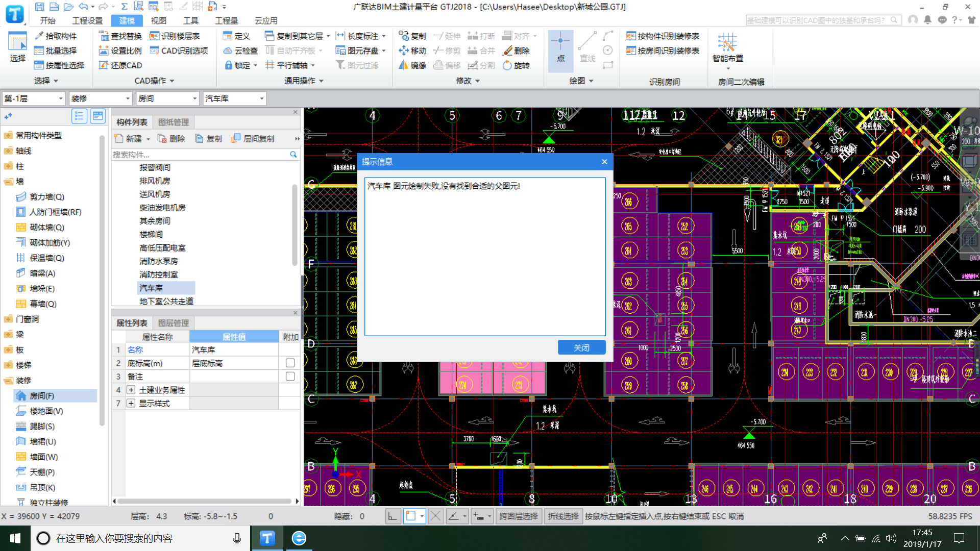Open the 视图 ribbon tab
Image resolution: width=980 pixels, height=551 pixels.
(158, 20)
